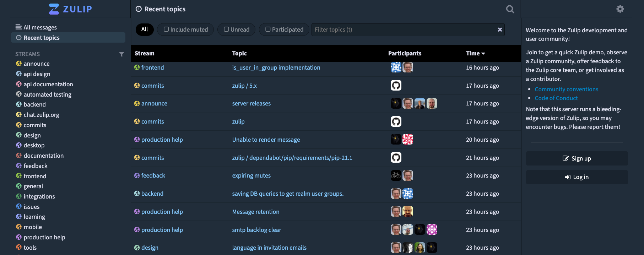Toggle the Unread filter checkbox
Image resolution: width=644 pixels, height=255 pixels.
tap(226, 29)
